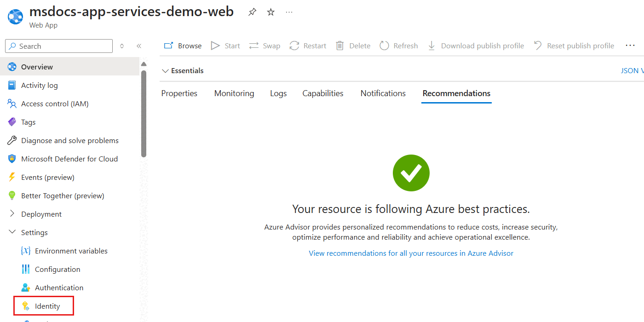The height and width of the screenshot is (322, 644).
Task: Click the Start play icon
Action: pos(215,46)
